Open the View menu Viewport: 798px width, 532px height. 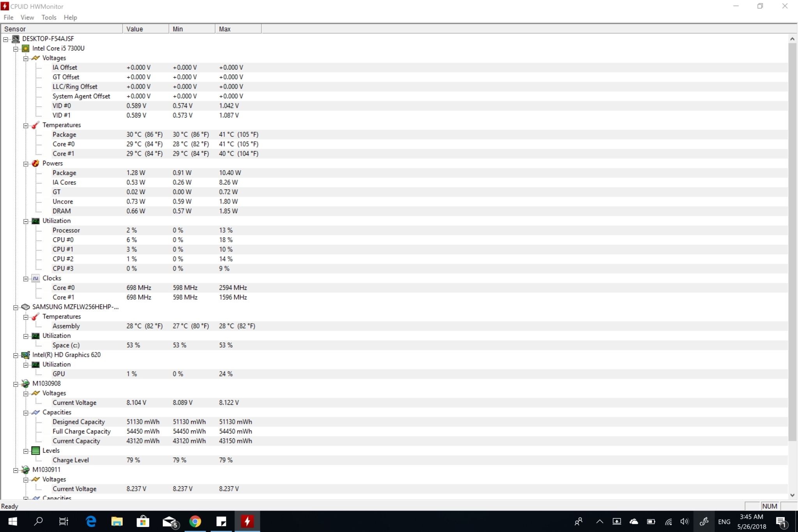[27, 18]
